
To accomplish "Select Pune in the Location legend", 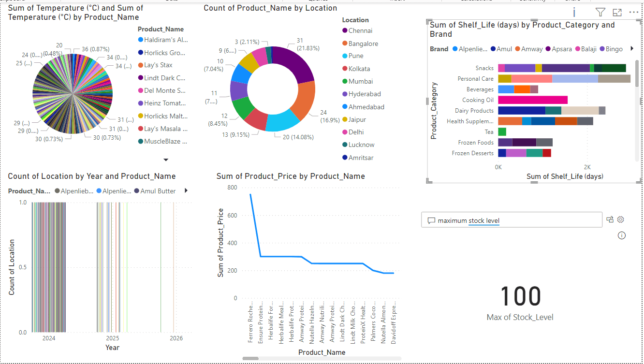I will (x=352, y=56).
